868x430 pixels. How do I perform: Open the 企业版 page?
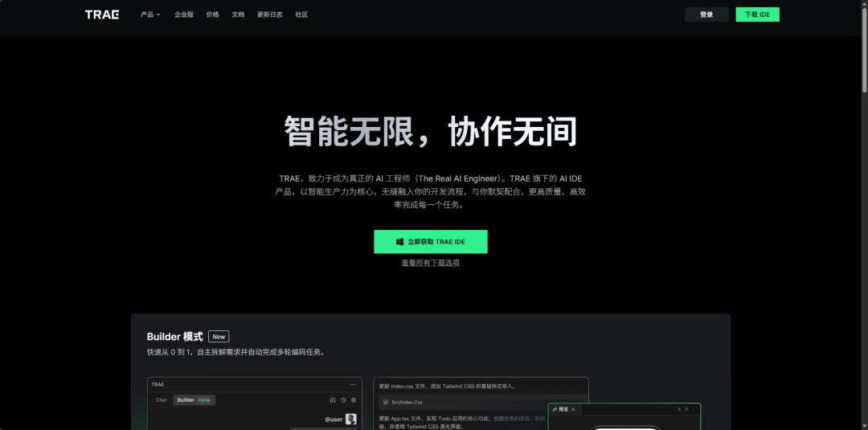tap(184, 14)
